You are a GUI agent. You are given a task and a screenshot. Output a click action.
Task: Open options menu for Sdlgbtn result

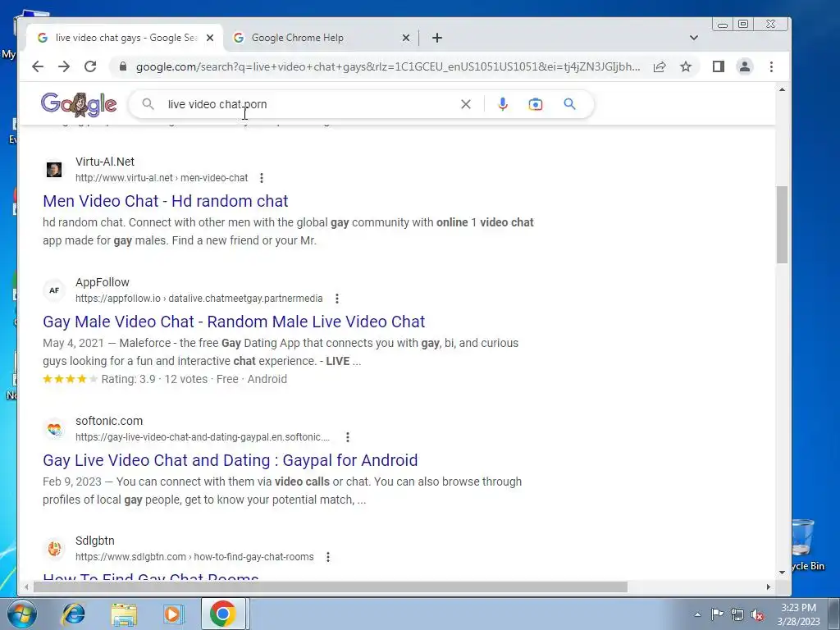click(x=328, y=557)
